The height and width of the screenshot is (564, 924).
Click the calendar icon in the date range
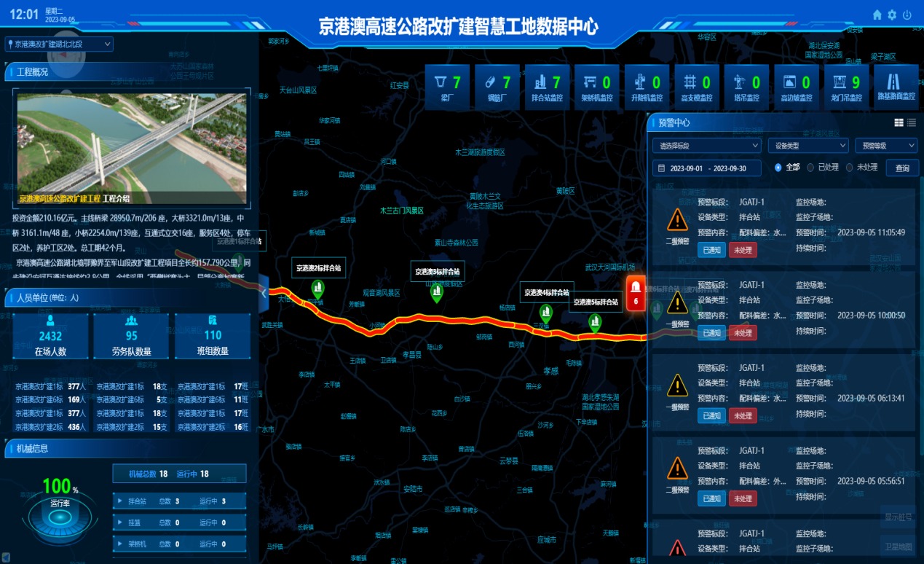click(661, 168)
